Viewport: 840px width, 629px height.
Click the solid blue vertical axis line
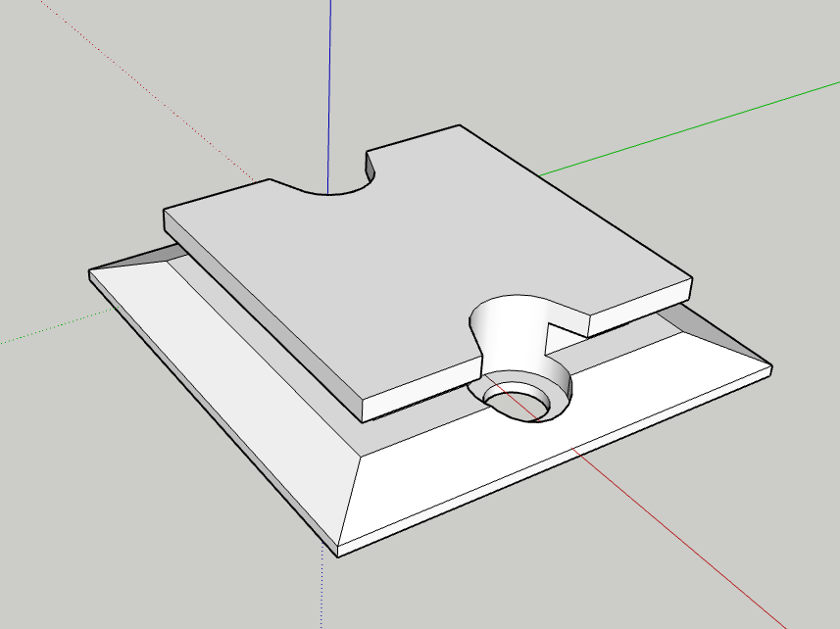(328, 78)
